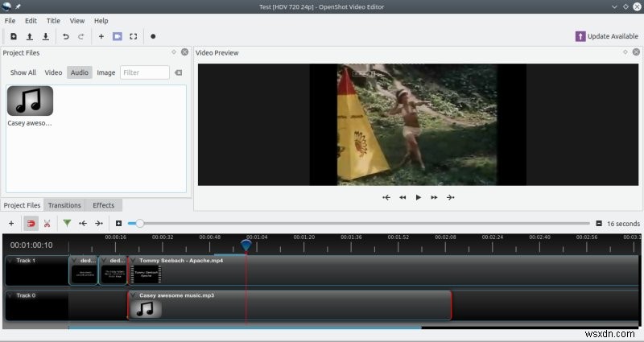Click the Export Video record-dot icon
This screenshot has height=342, width=644.
[153, 36]
